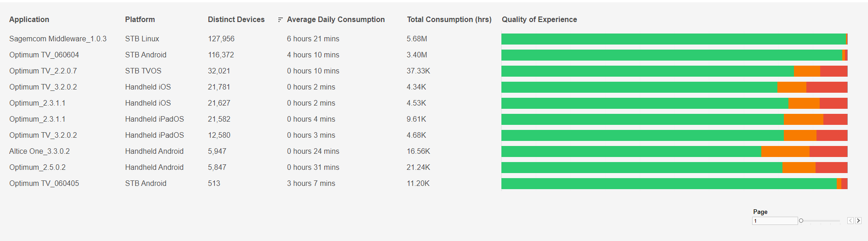This screenshot has height=241, width=868.
Task: Click the Distinct Devices column header
Action: tap(236, 19)
